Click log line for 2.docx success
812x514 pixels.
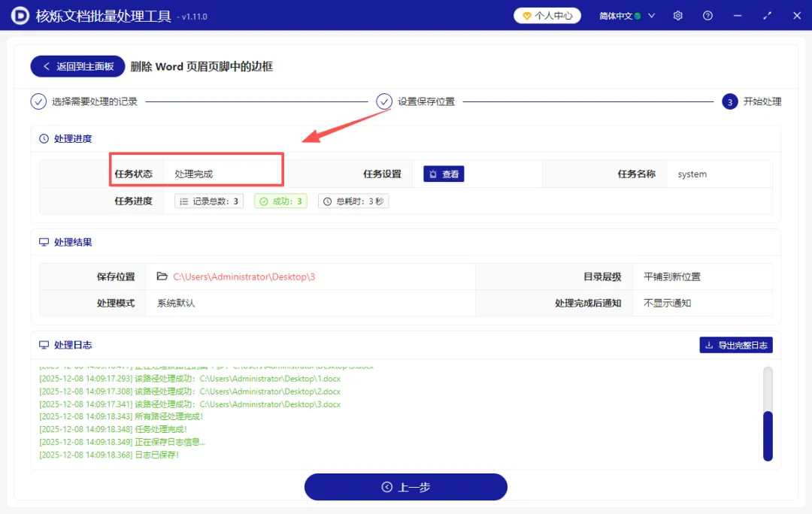190,392
